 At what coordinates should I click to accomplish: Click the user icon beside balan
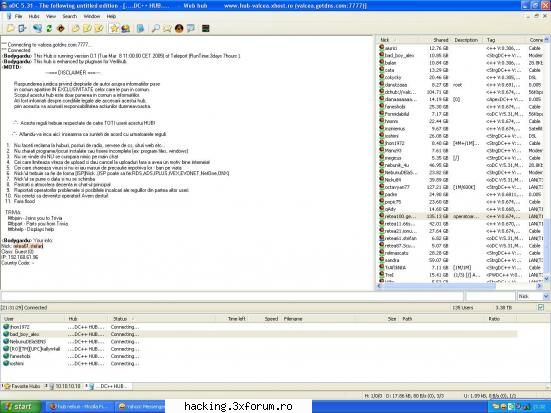point(382,63)
